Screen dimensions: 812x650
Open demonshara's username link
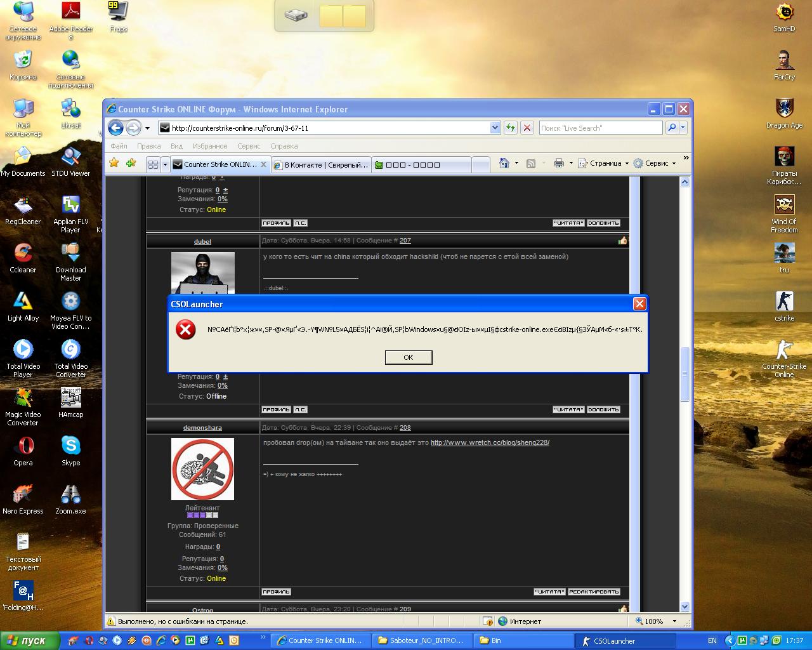[x=202, y=428]
